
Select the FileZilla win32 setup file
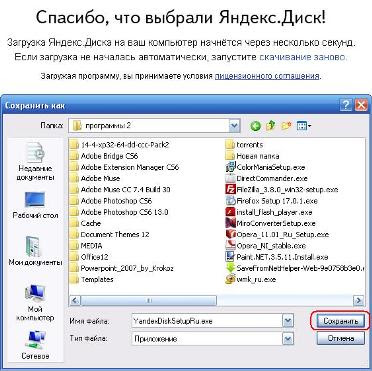(x=282, y=190)
